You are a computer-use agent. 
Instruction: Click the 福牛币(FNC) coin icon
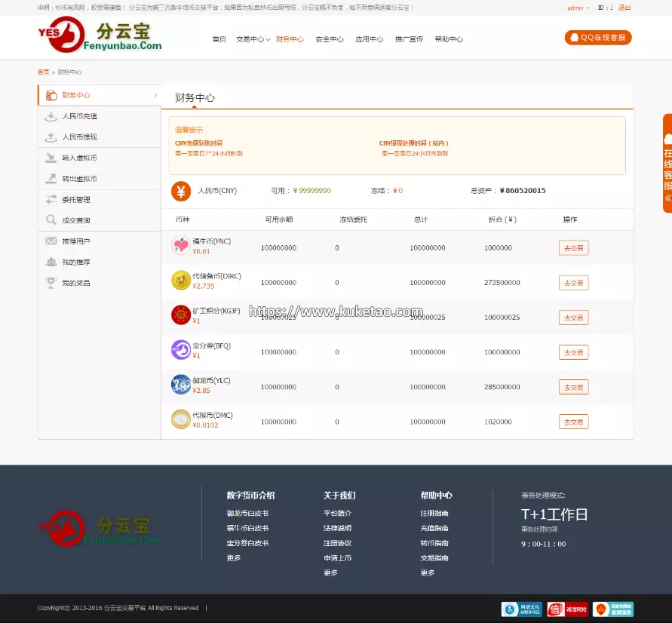(x=181, y=246)
